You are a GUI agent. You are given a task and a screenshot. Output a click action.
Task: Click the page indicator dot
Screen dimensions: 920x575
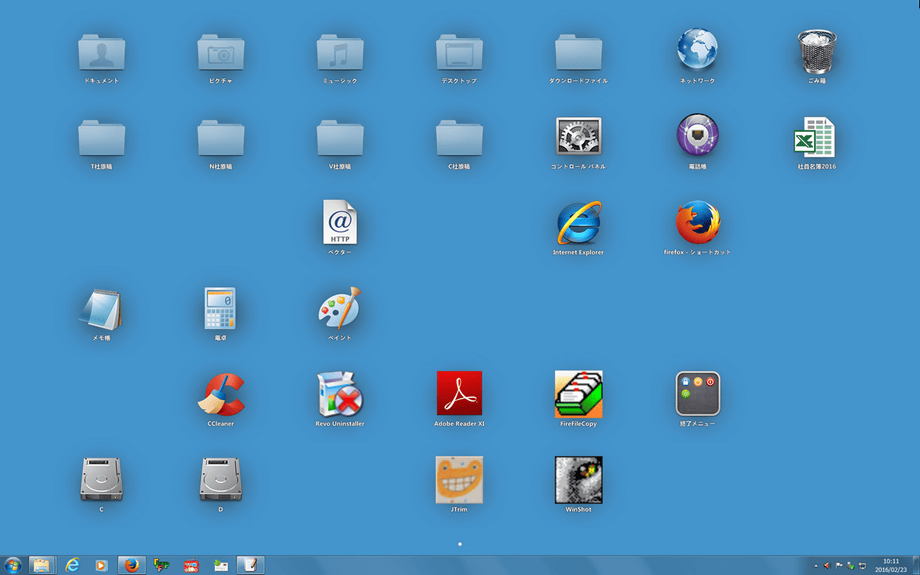[459, 544]
